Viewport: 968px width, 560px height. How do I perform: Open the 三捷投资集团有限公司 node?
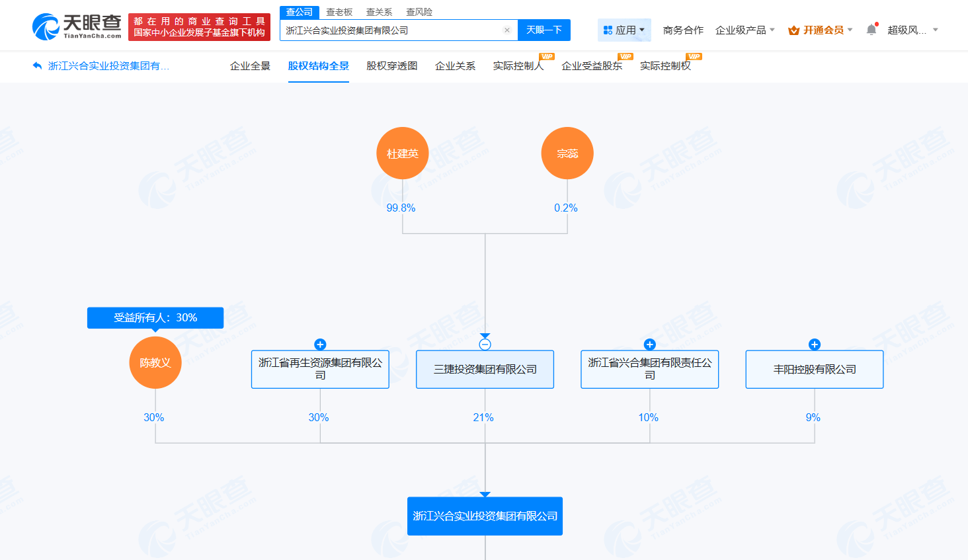tap(485, 370)
